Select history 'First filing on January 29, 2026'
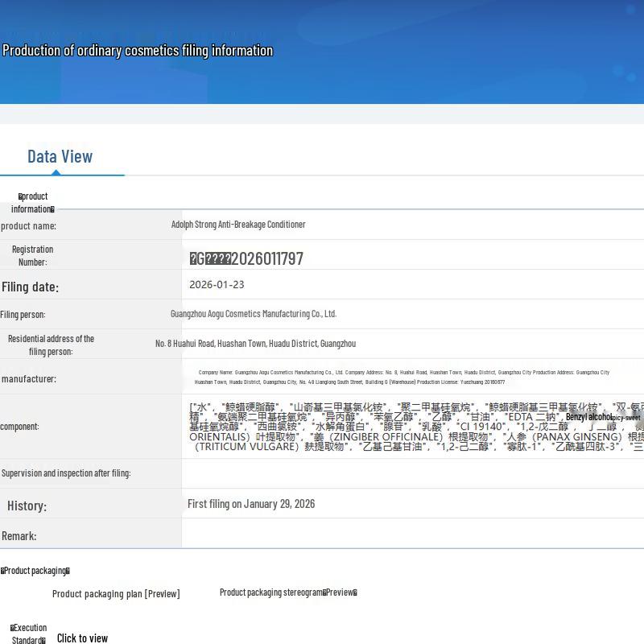Image resolution: width=644 pixels, height=644 pixels. (x=251, y=504)
